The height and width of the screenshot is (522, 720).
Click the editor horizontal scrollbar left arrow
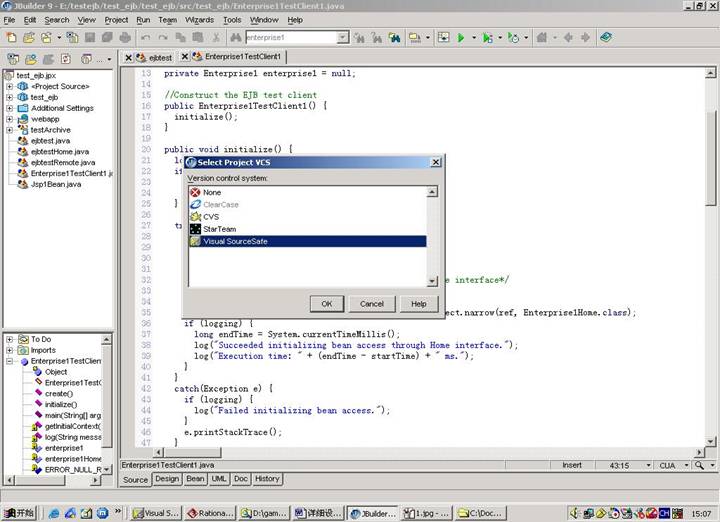(158, 453)
